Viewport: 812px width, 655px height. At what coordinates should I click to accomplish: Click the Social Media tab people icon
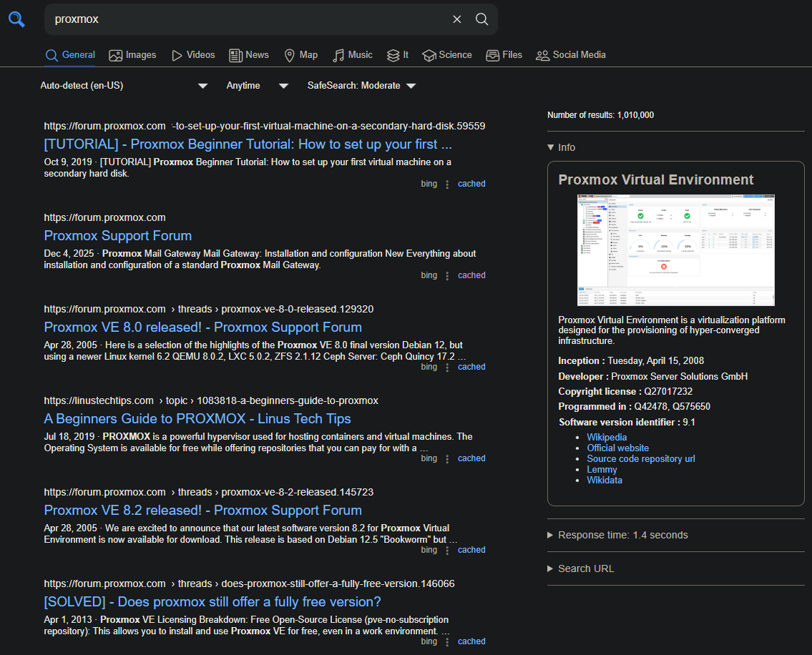pos(542,55)
